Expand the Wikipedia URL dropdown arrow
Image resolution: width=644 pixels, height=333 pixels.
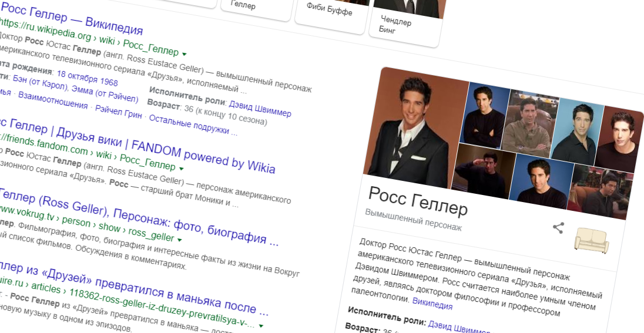[x=185, y=54]
